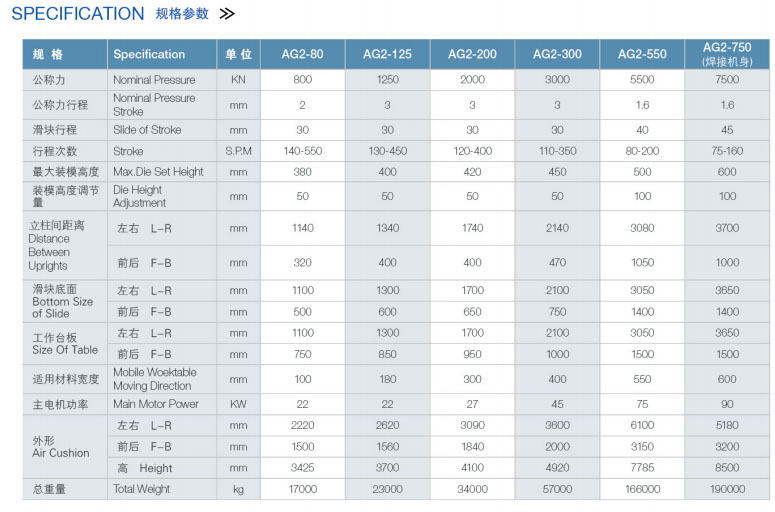
Task: Click the Mobile Worktable Moving Direction label
Action: 155,379
